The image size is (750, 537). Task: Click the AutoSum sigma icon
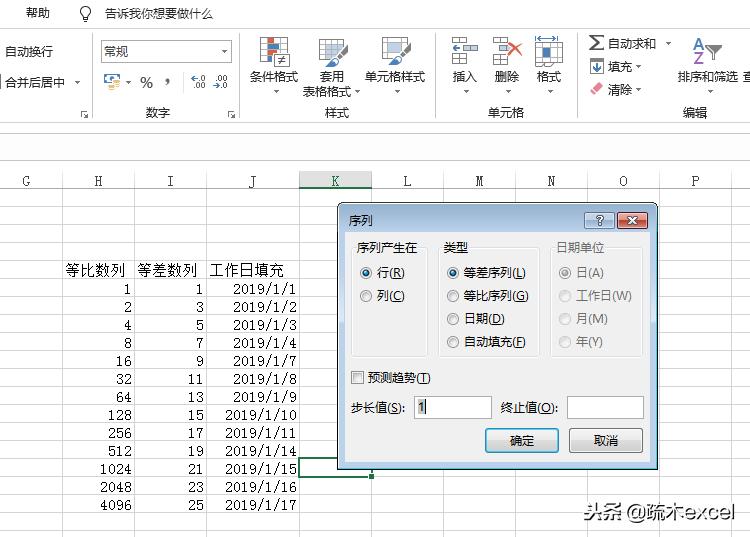pyautogui.click(x=596, y=43)
